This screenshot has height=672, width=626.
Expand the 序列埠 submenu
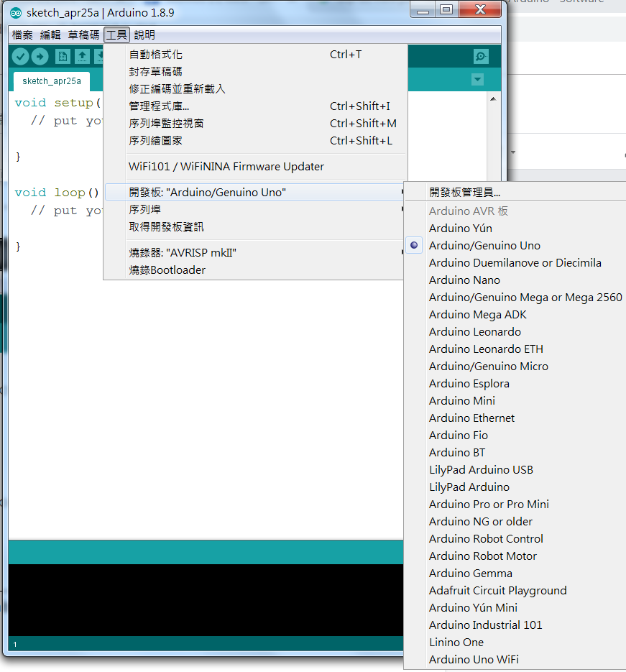pos(254,210)
